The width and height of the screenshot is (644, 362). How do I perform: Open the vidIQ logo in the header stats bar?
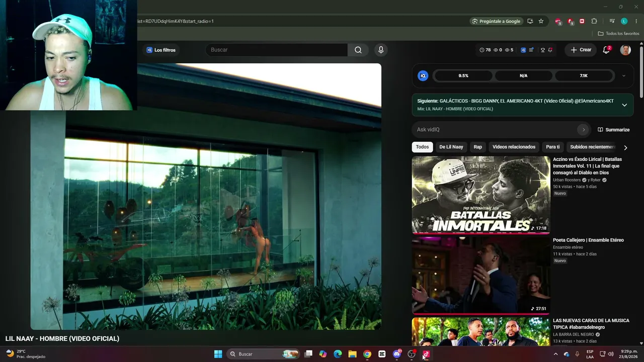click(523, 50)
